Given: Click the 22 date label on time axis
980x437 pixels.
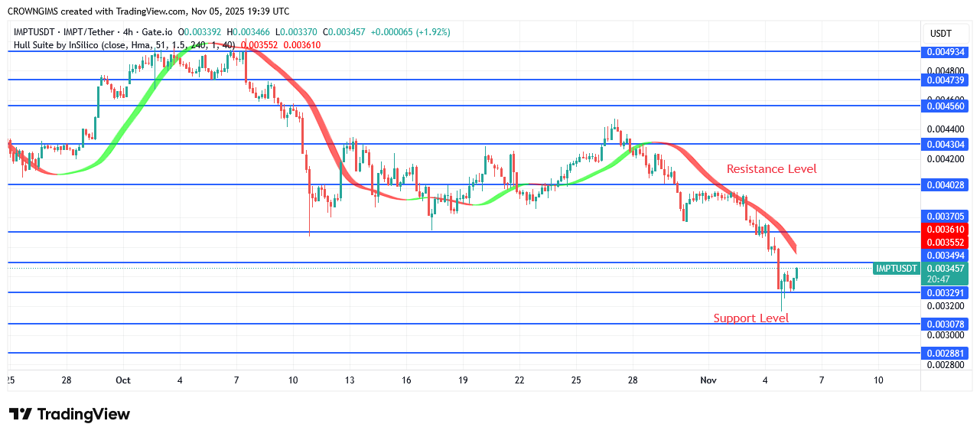Looking at the screenshot, I should coord(519,380).
